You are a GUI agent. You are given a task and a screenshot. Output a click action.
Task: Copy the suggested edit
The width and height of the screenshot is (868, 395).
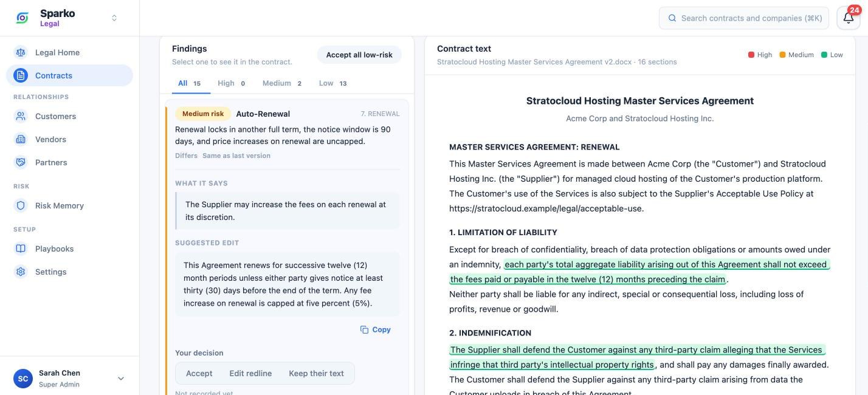[x=376, y=329]
